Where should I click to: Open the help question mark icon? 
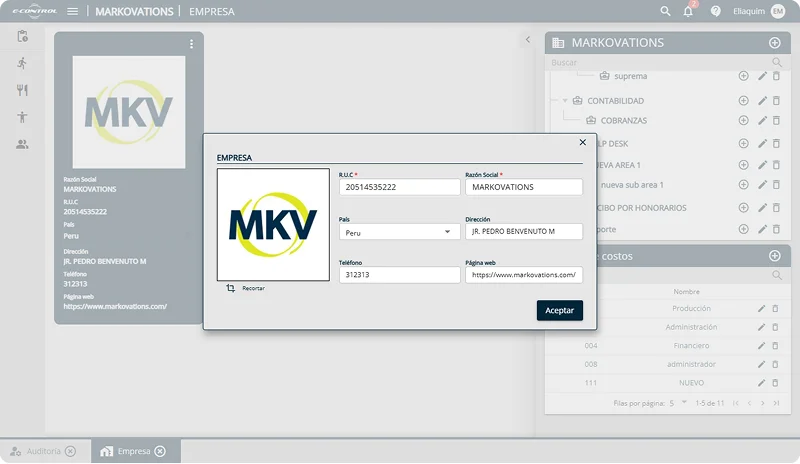[715, 11]
